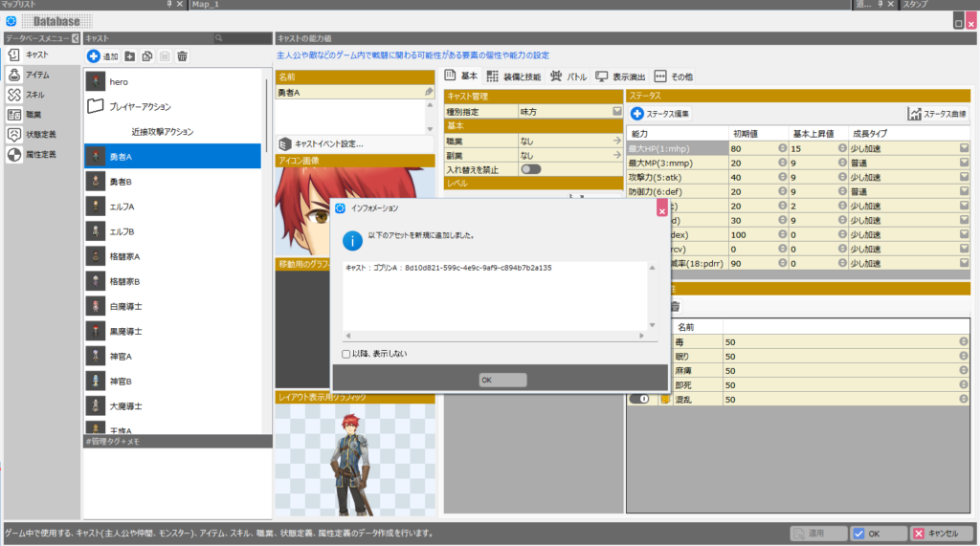Select 勇者B in the cast list

[121, 182]
